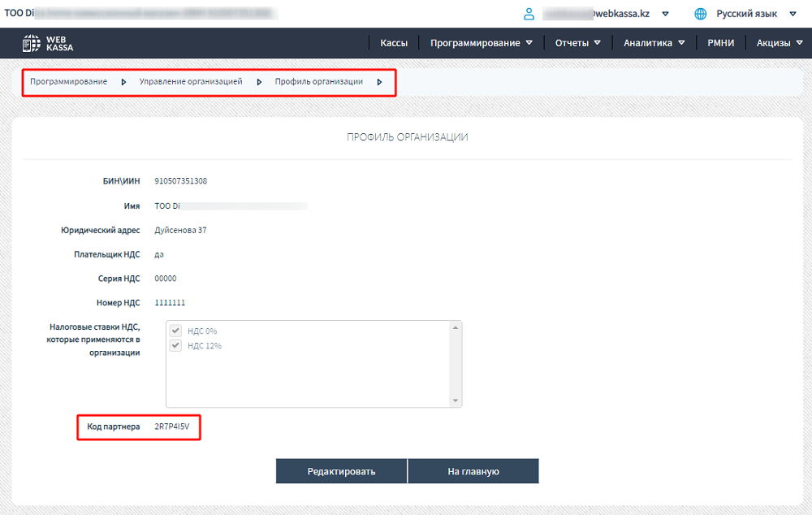This screenshot has height=515, width=812.
Task: Click the Редактировать button
Action: tap(341, 471)
